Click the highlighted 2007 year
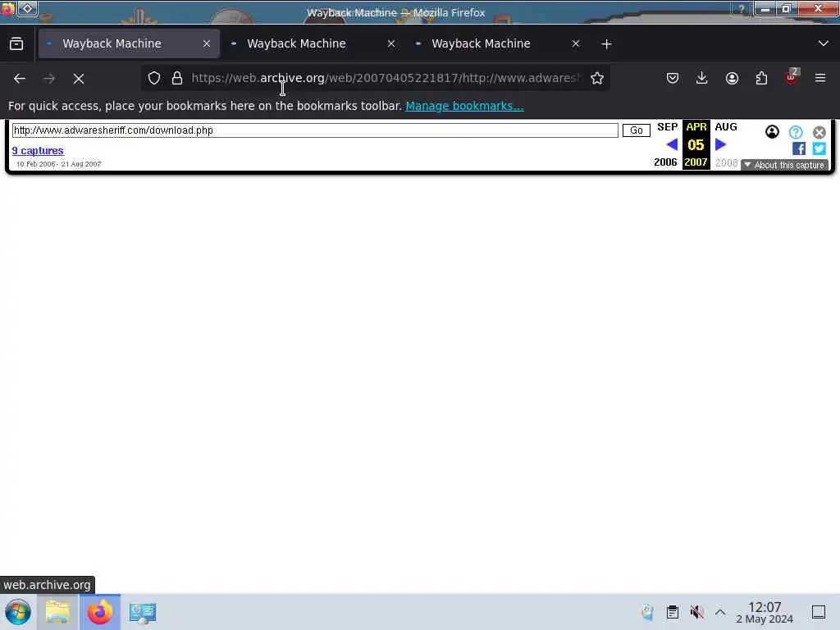 click(696, 162)
